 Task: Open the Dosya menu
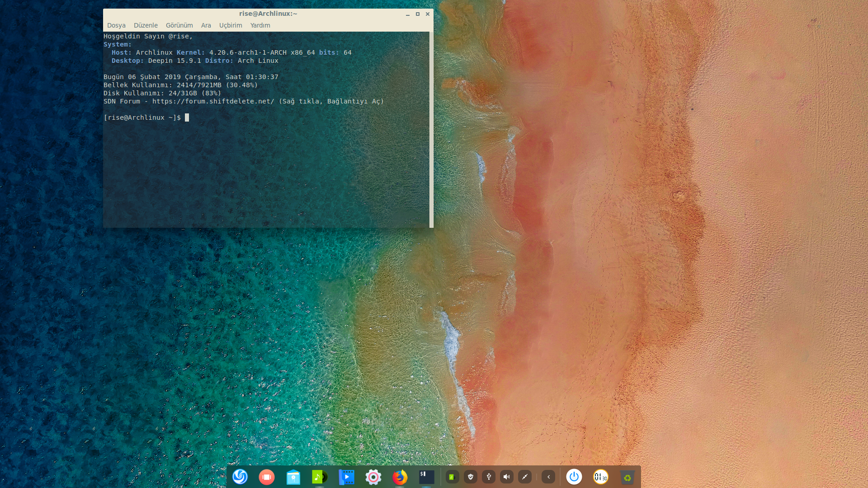tap(116, 25)
